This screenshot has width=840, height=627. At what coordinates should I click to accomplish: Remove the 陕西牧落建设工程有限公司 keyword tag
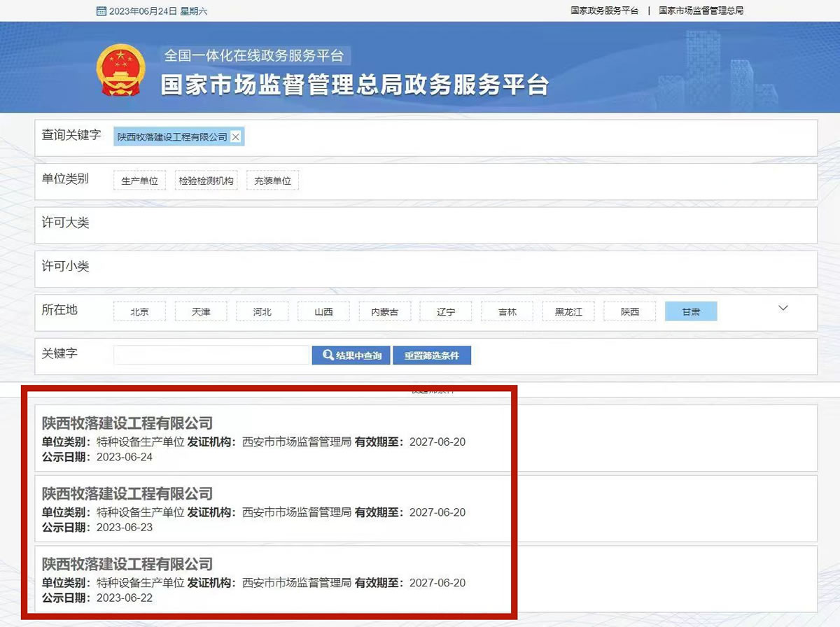coord(236,137)
